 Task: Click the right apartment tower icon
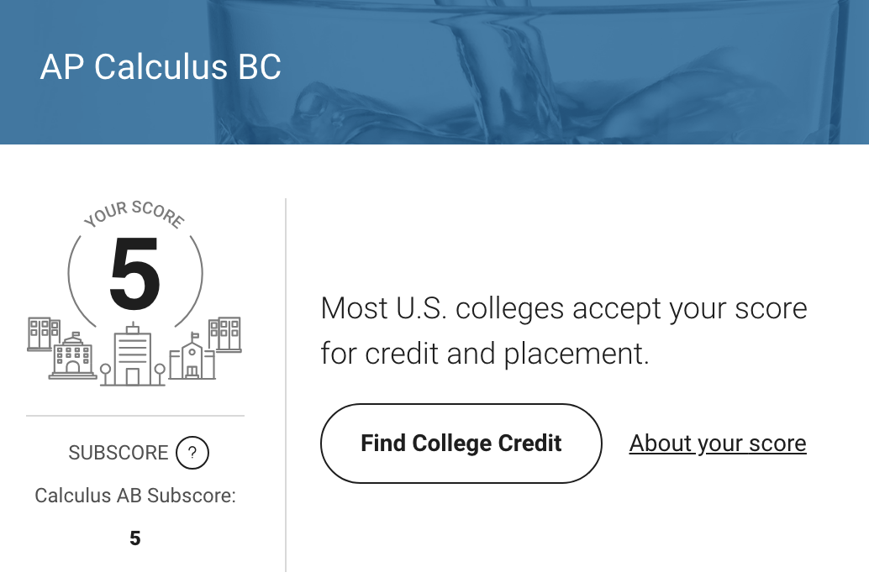coord(225,333)
